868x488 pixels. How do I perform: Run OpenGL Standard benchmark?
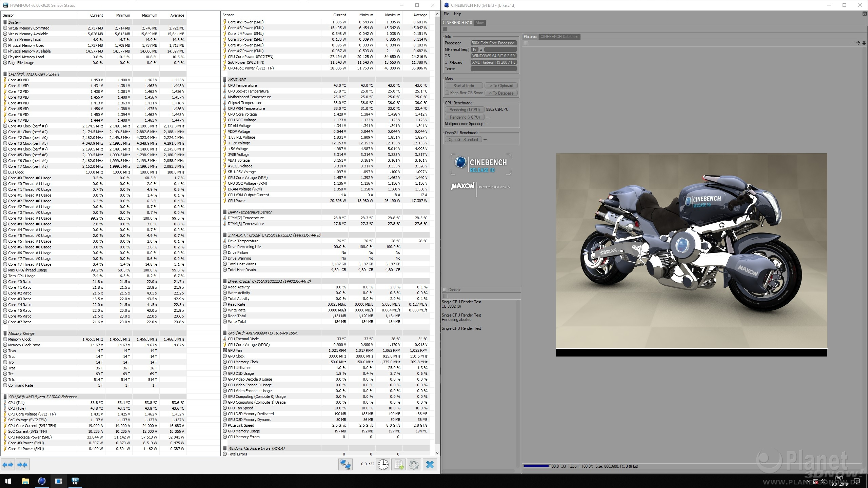click(x=463, y=140)
